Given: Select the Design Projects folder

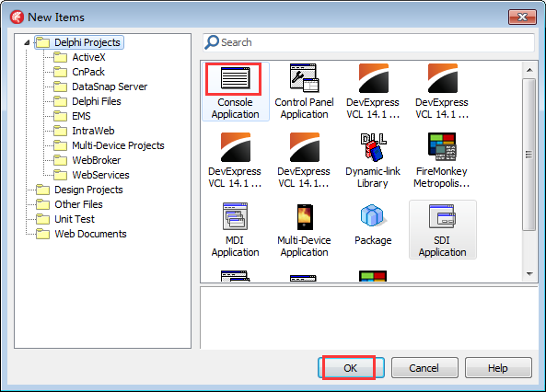Looking at the screenshot, I should [x=80, y=190].
